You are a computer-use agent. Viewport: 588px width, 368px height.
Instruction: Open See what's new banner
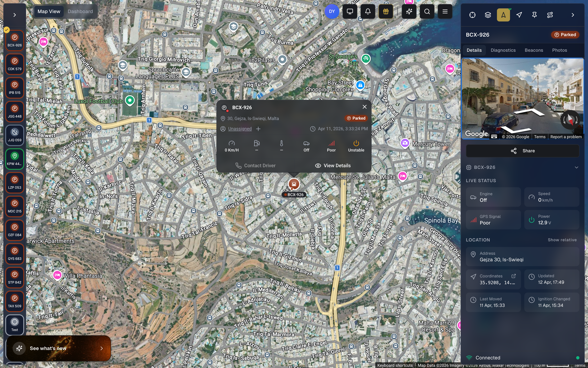pos(59,348)
